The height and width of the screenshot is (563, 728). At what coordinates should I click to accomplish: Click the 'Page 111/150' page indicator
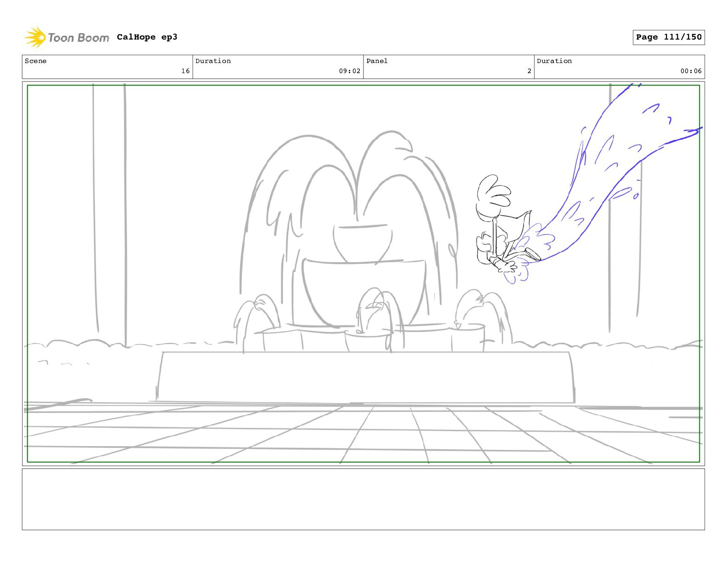669,37
